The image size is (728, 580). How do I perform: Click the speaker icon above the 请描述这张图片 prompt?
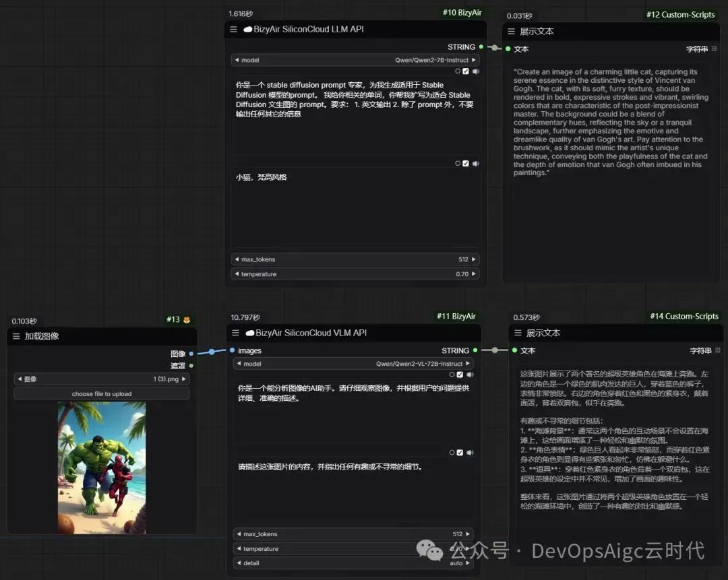point(470,453)
